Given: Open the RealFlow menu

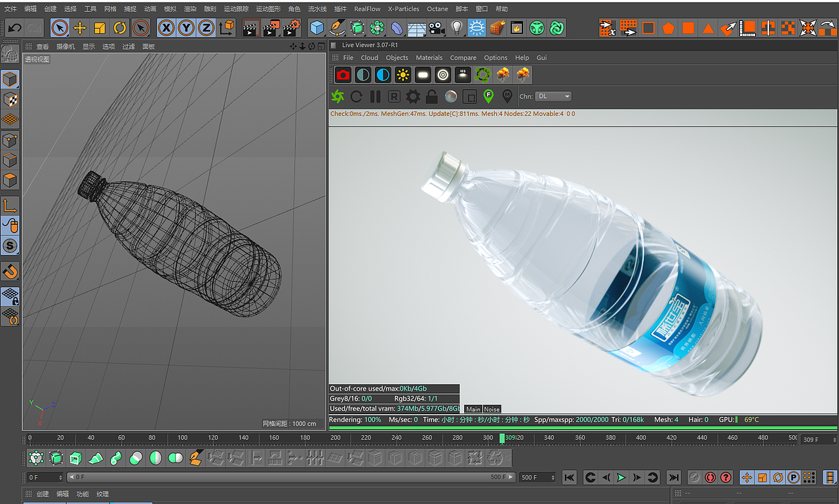Looking at the screenshot, I should [367, 9].
